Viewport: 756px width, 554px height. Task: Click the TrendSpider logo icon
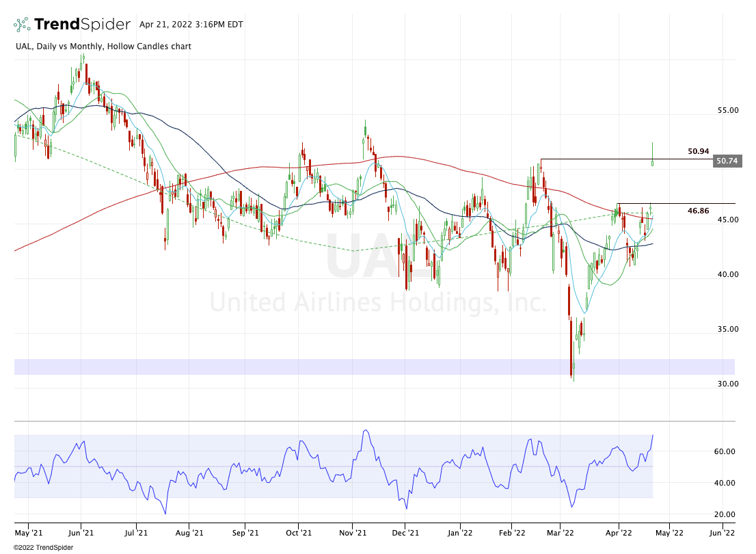click(22, 25)
